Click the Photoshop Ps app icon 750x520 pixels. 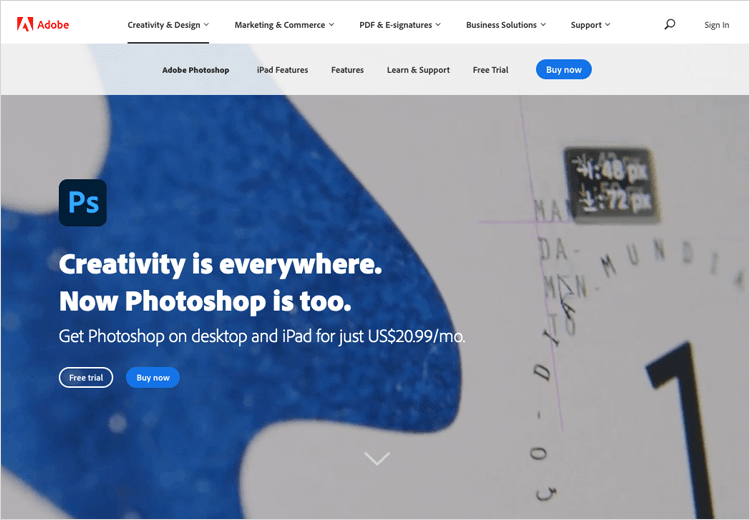83,202
